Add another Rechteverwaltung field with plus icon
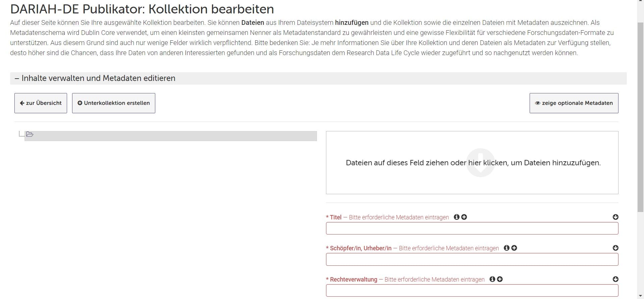 coord(500,279)
